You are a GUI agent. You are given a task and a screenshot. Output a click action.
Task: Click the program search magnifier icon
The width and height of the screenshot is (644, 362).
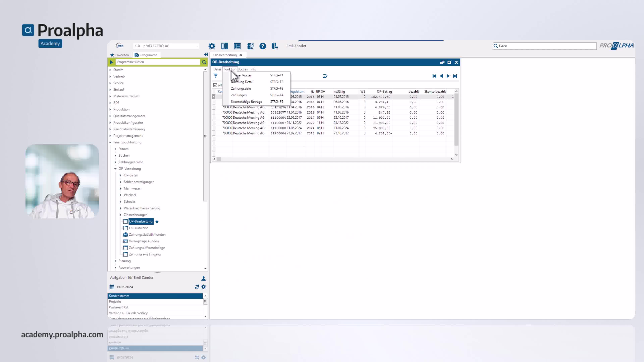pos(204,62)
